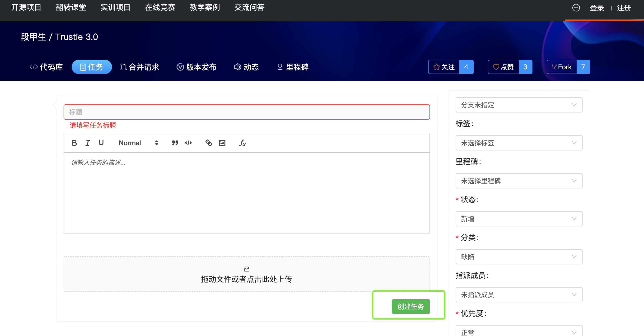Switch to the 代码库 tab
This screenshot has width=644, height=336.
coord(46,67)
